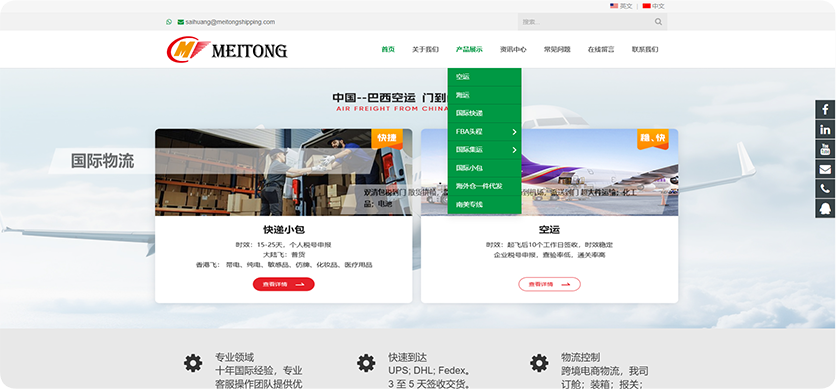Expand the FBA头程 submenu arrow
Screen dimensions: 836x389
pos(515,132)
